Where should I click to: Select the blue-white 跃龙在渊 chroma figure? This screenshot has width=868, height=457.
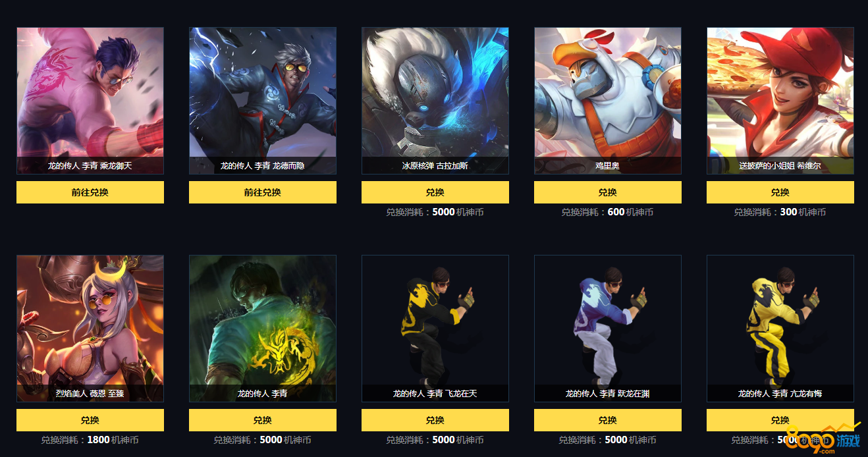click(608, 329)
